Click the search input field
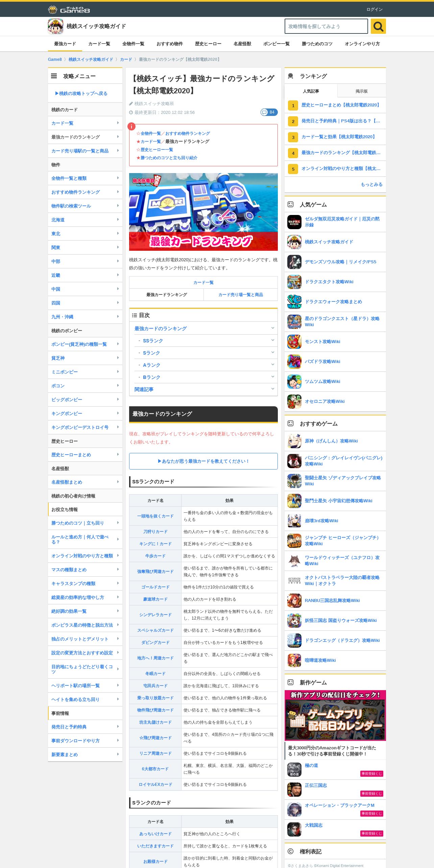Image resolution: width=434 pixels, height=868 pixels. point(326,26)
